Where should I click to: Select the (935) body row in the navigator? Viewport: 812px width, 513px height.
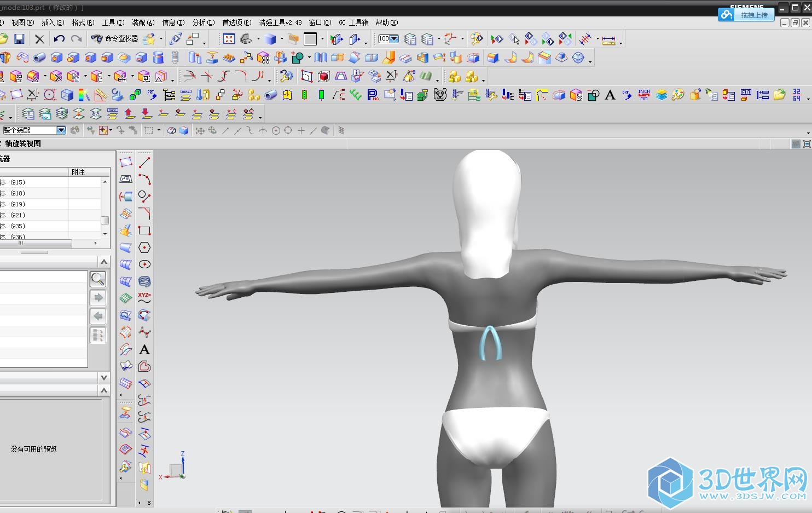click(50, 226)
